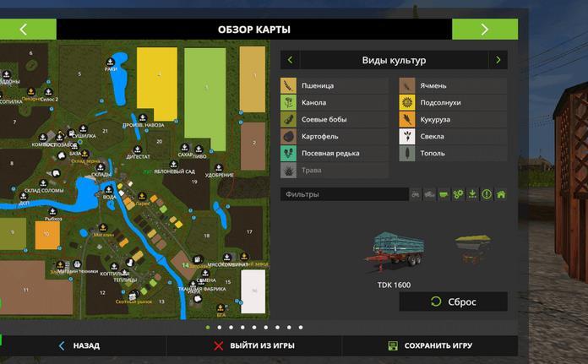
Task: Click Выйти из игры in bottom bar
Action: point(253,345)
